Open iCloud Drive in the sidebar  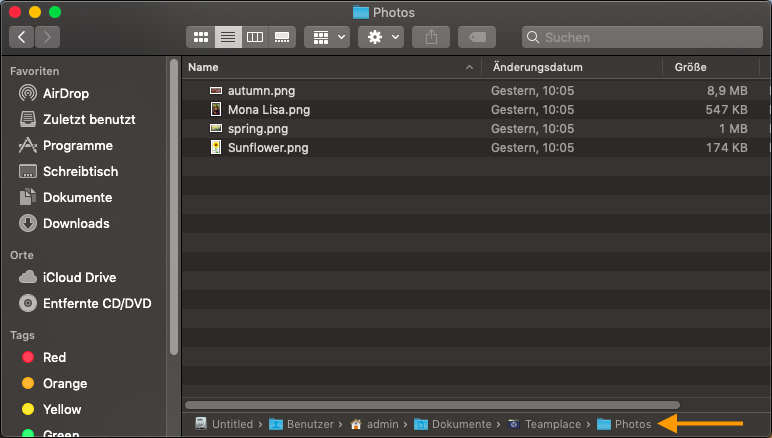[67, 278]
